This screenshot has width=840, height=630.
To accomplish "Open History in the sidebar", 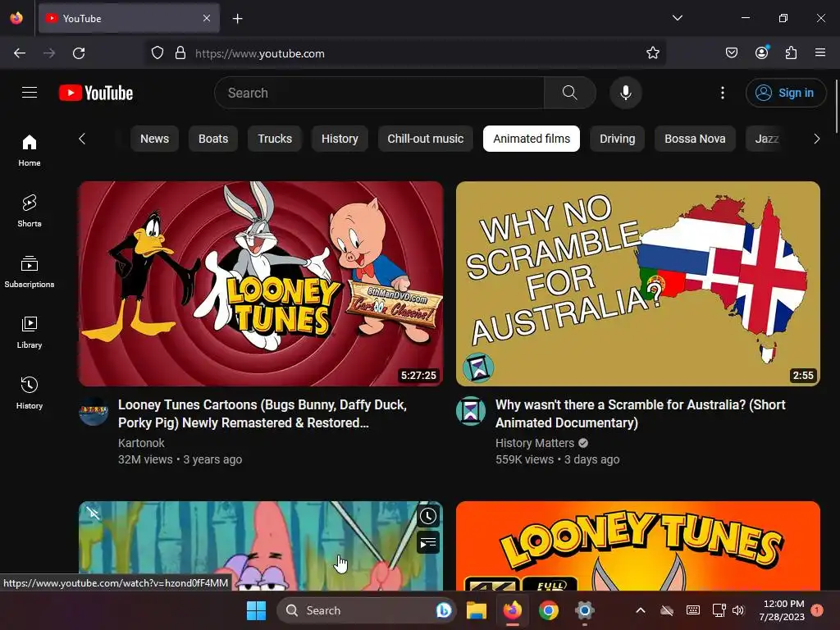I will click(30, 393).
